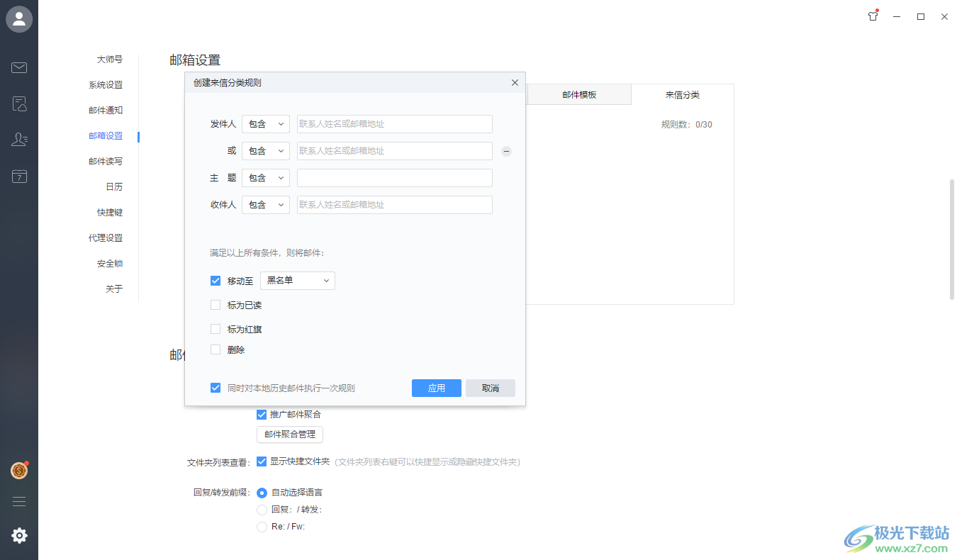Open 邮件通知 settings section
The image size is (957, 560).
click(106, 111)
